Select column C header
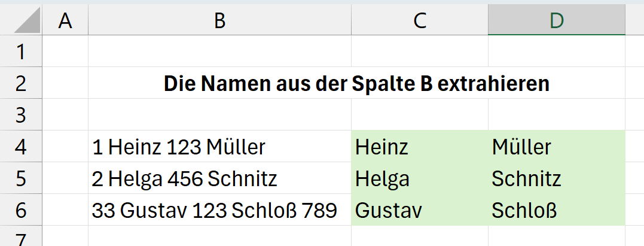The image size is (644, 246). (x=419, y=20)
